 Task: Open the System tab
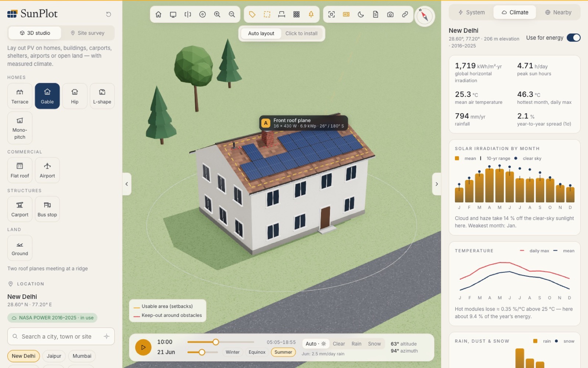click(472, 13)
